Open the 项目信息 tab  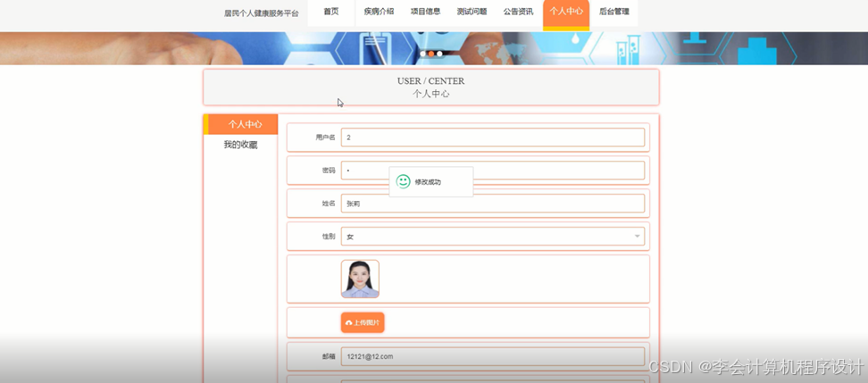[425, 12]
